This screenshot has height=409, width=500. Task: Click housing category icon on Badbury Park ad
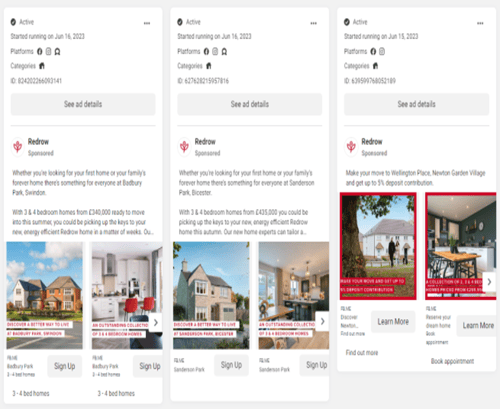point(42,66)
